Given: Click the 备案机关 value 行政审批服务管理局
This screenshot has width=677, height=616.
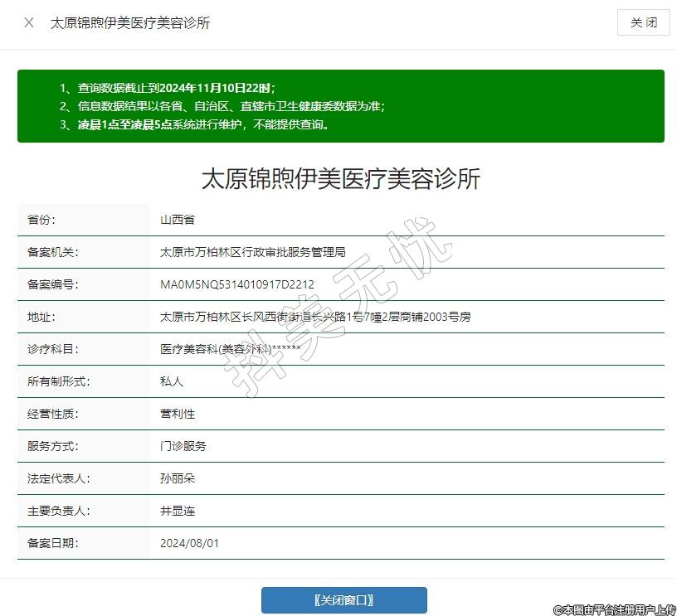Looking at the screenshot, I should (x=252, y=252).
